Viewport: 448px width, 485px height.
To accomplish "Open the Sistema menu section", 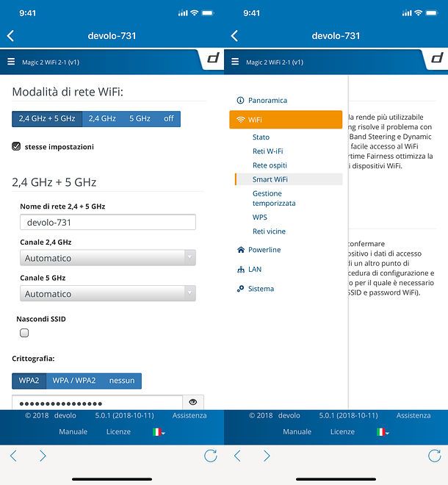I will 261,289.
